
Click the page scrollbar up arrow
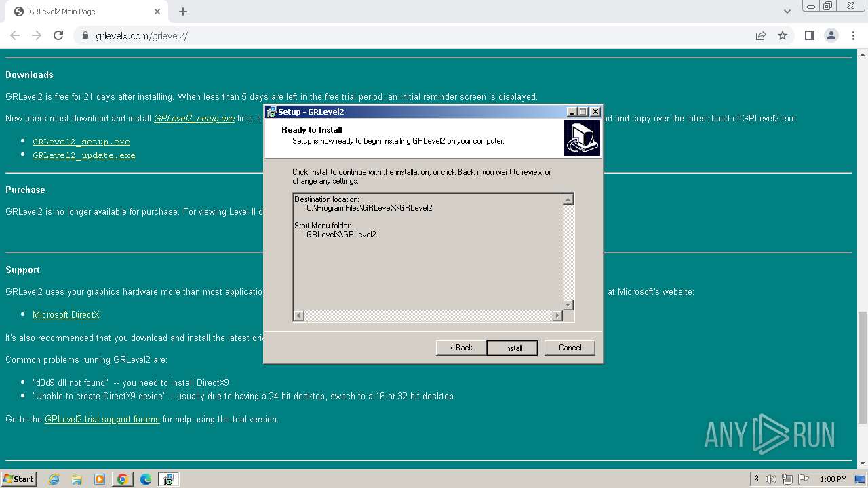coord(863,54)
